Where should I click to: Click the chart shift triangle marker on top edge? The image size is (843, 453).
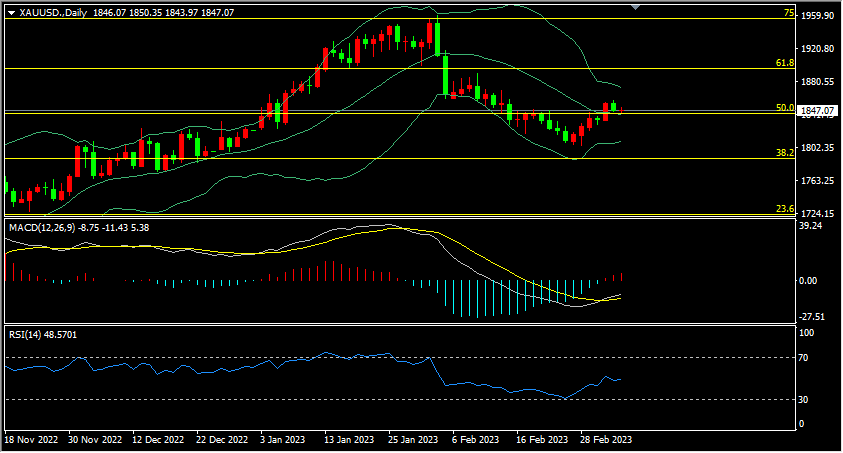pyautogui.click(x=635, y=7)
